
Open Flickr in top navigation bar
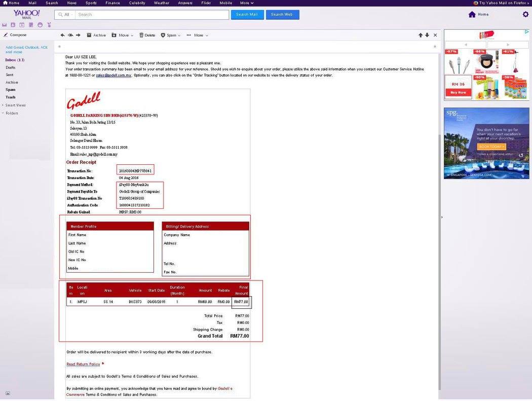206,3
